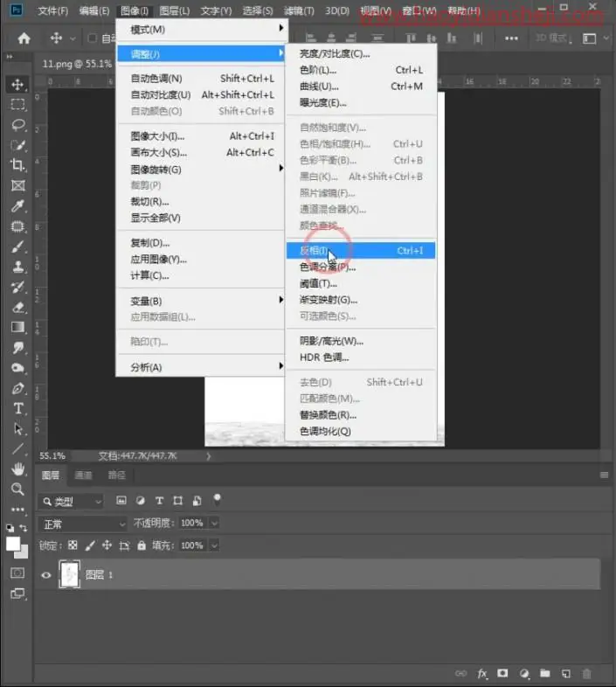Choose 自动色调(N) entry

tap(202, 79)
